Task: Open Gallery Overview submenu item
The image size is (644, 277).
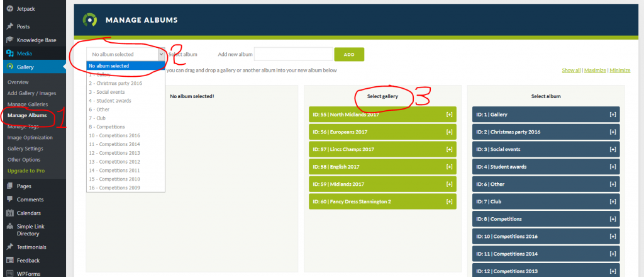Action: tap(18, 82)
